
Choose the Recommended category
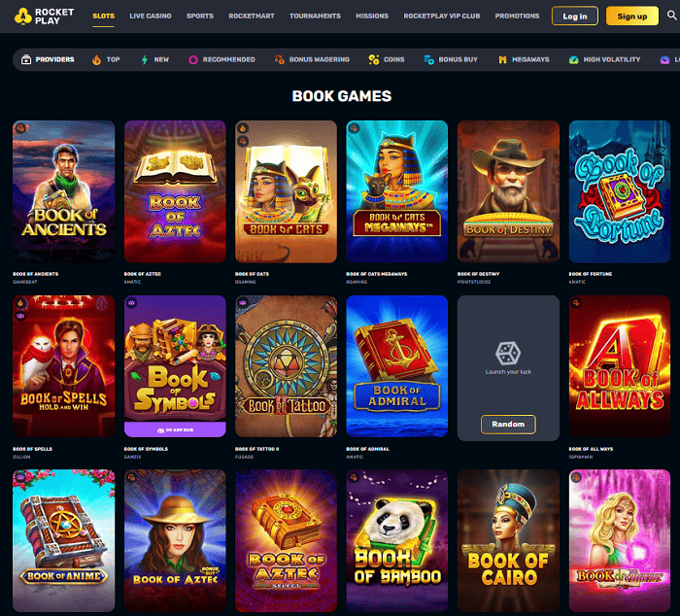[x=221, y=59]
